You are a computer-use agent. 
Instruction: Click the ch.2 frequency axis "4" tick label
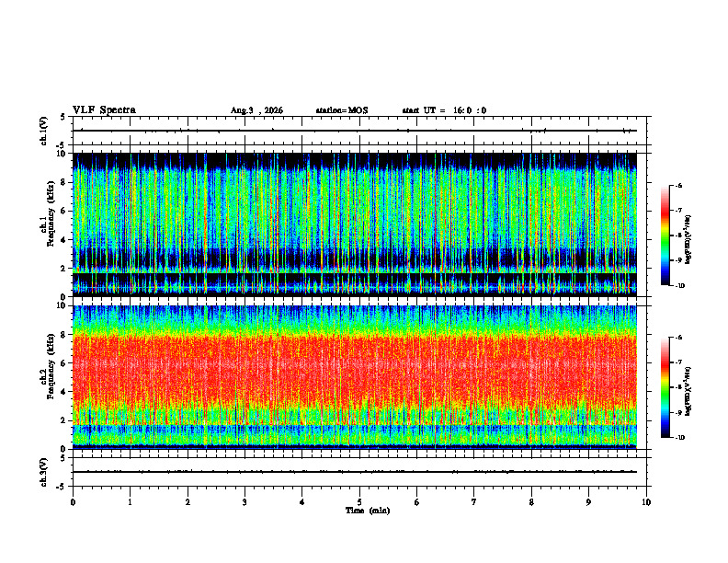[65, 392]
